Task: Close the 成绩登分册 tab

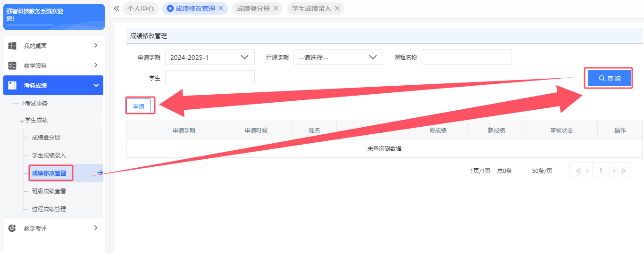Action: [x=276, y=8]
